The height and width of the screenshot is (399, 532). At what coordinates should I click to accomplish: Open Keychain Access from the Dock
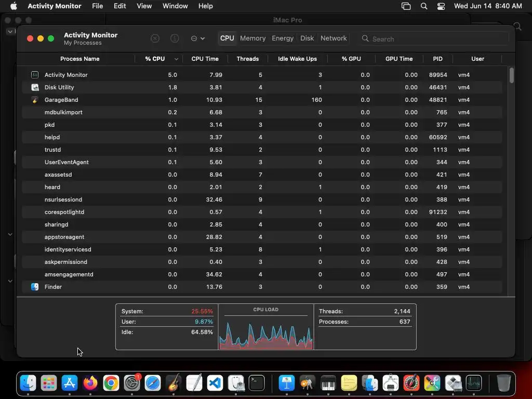(308, 383)
